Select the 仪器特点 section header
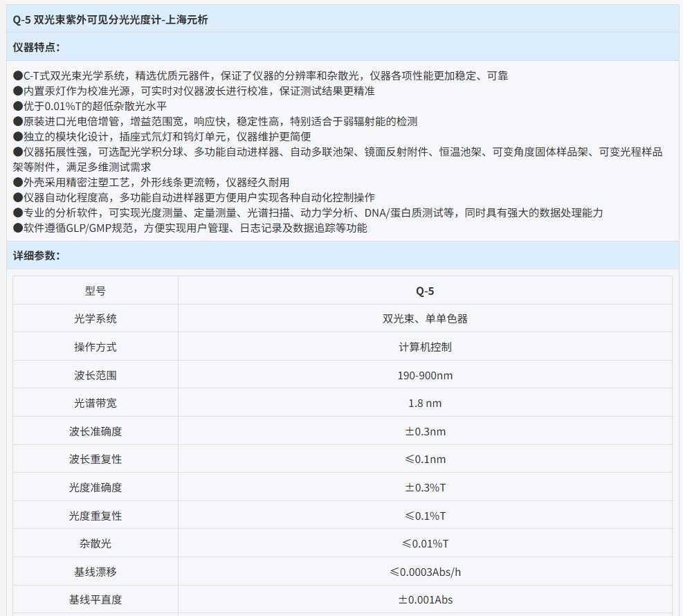 [37, 47]
